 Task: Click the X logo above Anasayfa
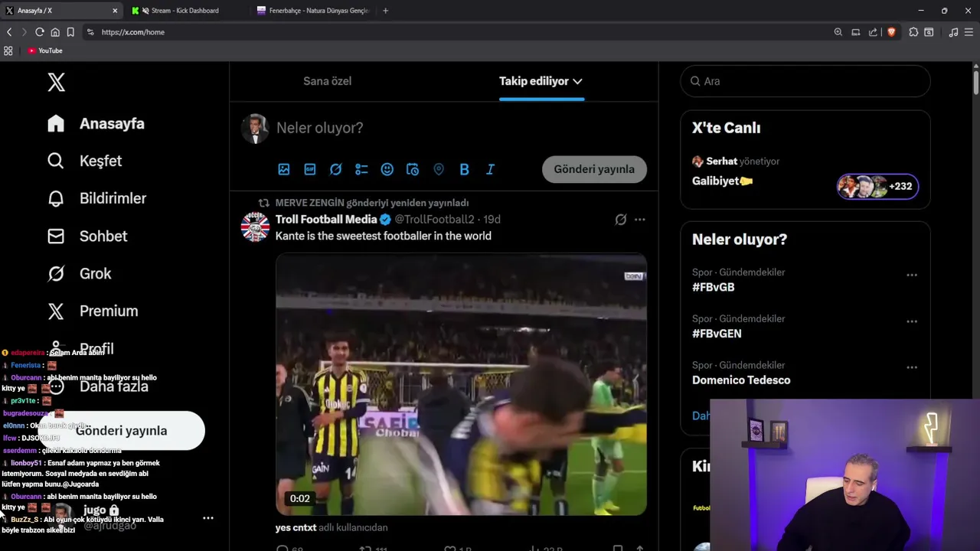56,82
